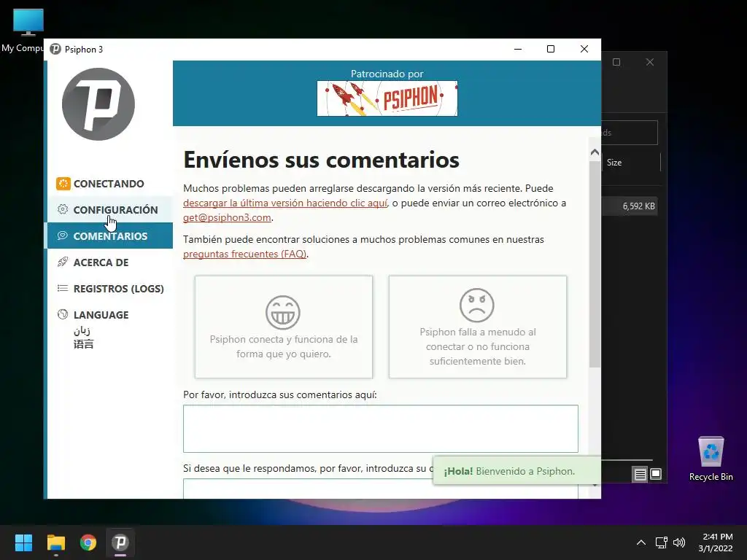Dismiss the ¡Hola! Bienvenido notification

click(x=517, y=471)
